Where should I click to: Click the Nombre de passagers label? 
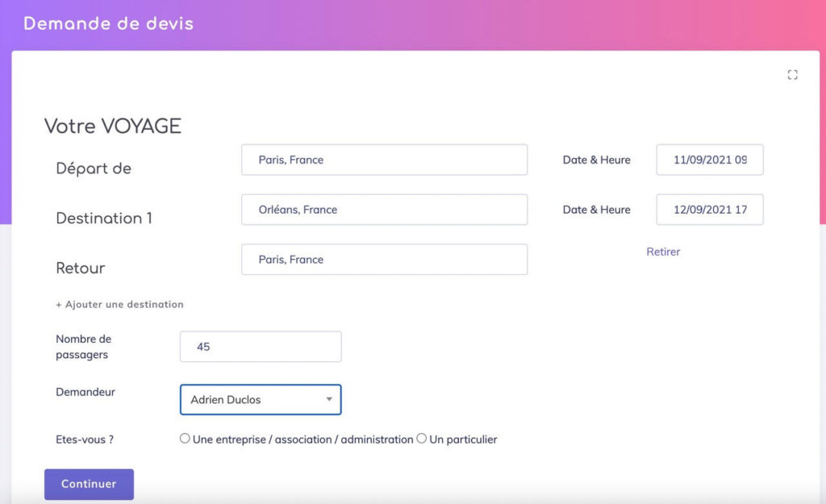[84, 347]
